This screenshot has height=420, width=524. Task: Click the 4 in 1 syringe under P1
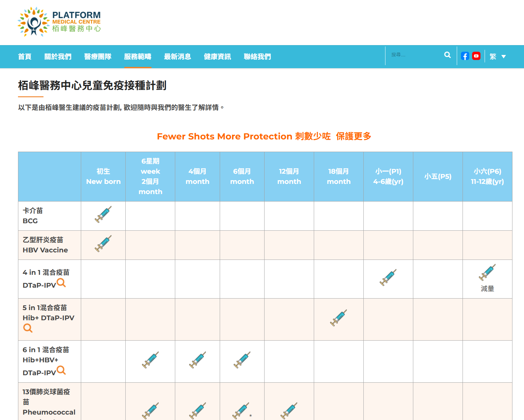coord(388,278)
